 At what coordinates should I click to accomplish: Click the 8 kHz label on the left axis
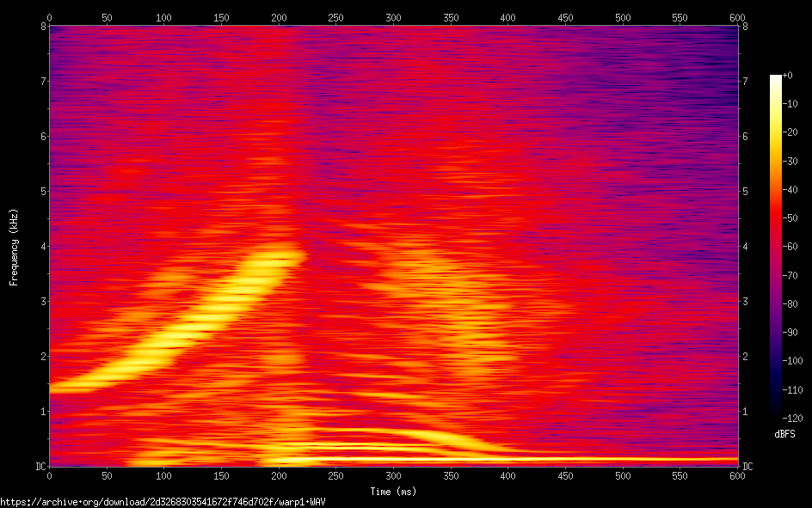coord(41,26)
